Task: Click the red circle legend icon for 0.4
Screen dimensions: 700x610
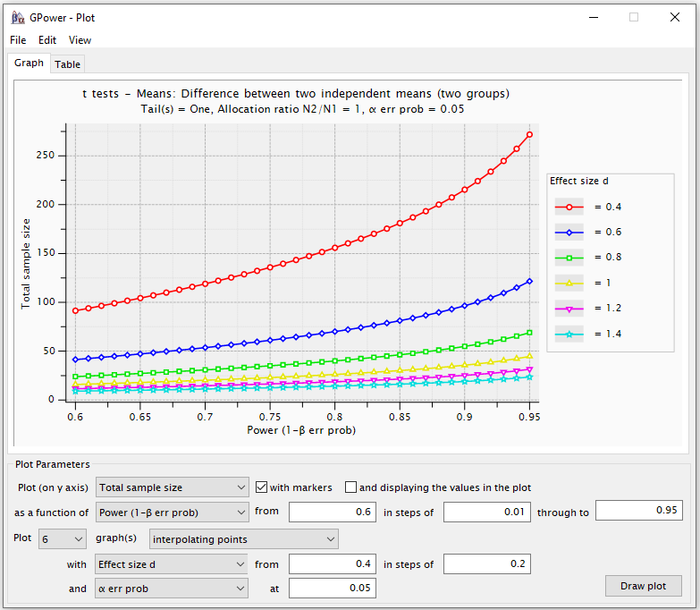Action: 569,207
